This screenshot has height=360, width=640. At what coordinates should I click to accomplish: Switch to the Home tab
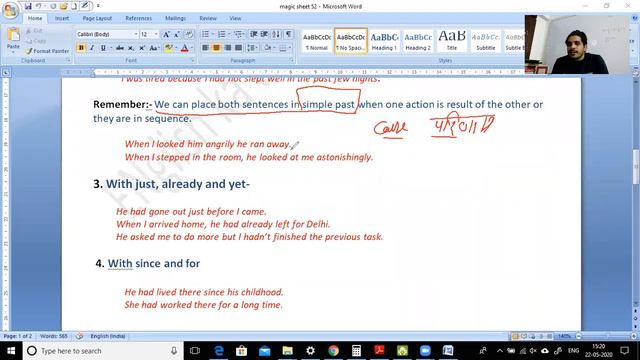click(35, 18)
